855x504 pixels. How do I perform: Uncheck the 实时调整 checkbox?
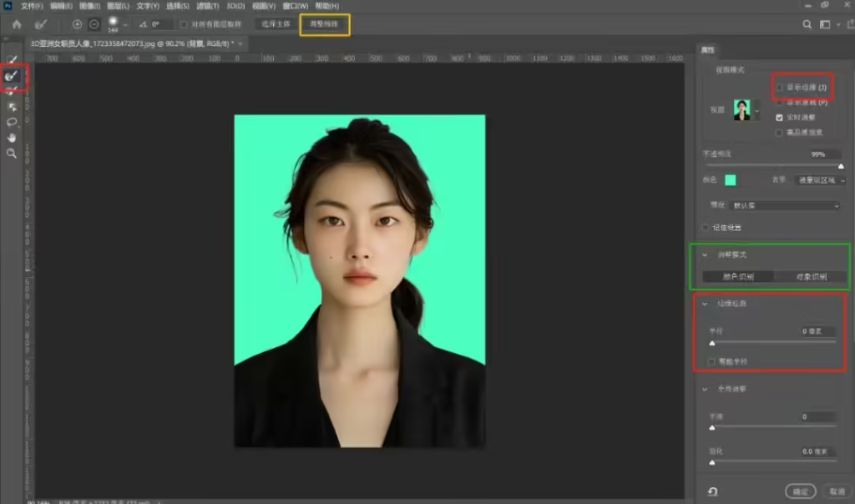(780, 117)
